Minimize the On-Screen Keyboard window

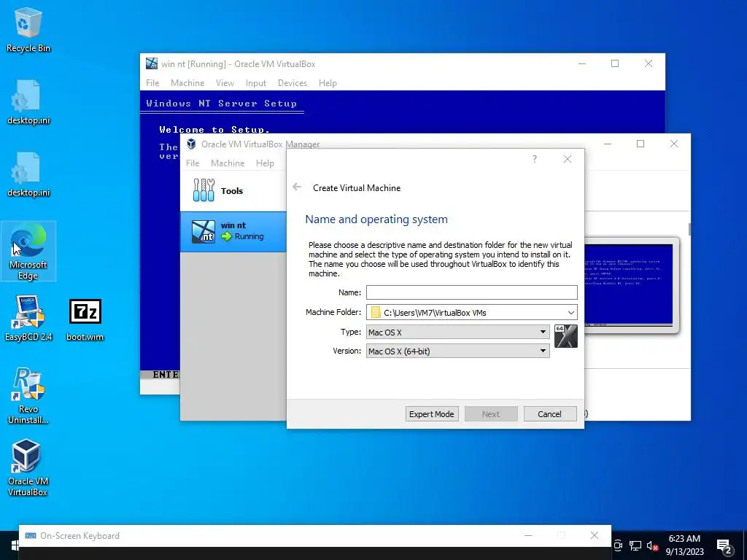[x=528, y=535]
